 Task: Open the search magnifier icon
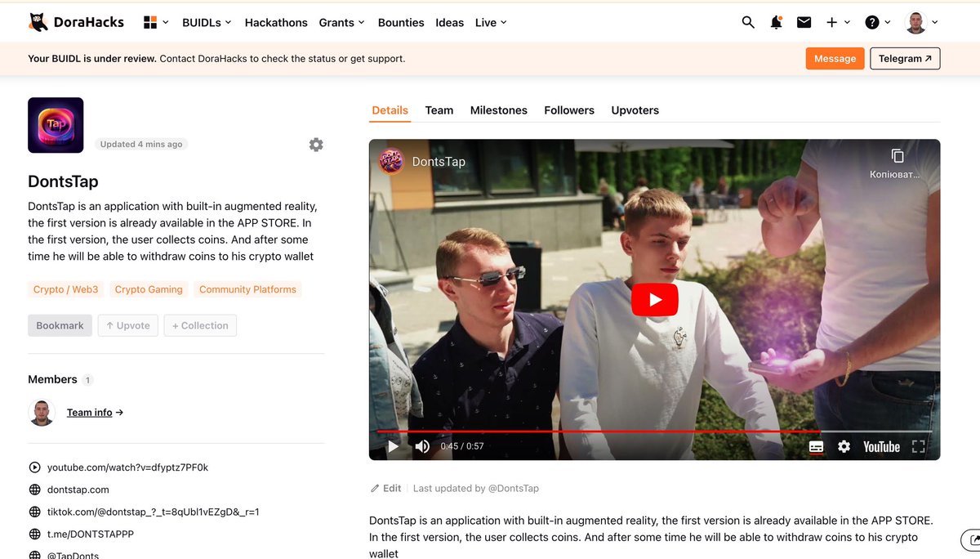[748, 22]
